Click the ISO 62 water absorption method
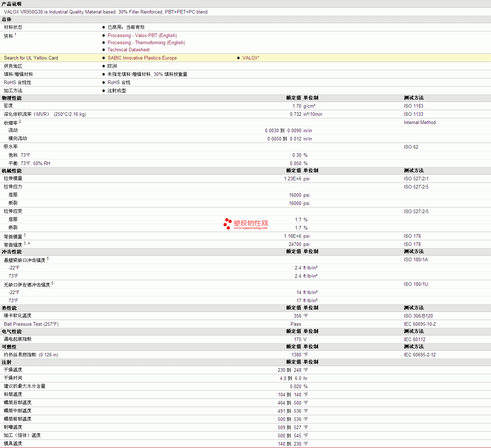491x448 pixels. [411, 147]
